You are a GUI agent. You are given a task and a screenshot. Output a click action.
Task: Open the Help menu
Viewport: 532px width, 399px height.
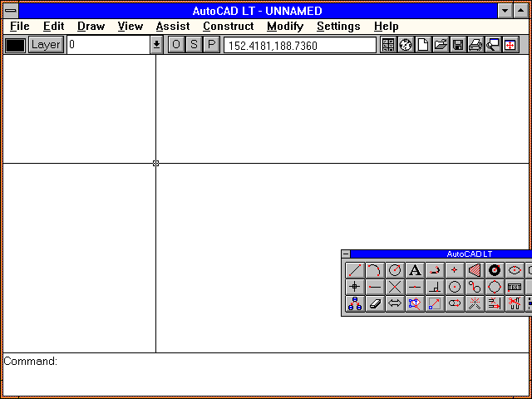(386, 27)
